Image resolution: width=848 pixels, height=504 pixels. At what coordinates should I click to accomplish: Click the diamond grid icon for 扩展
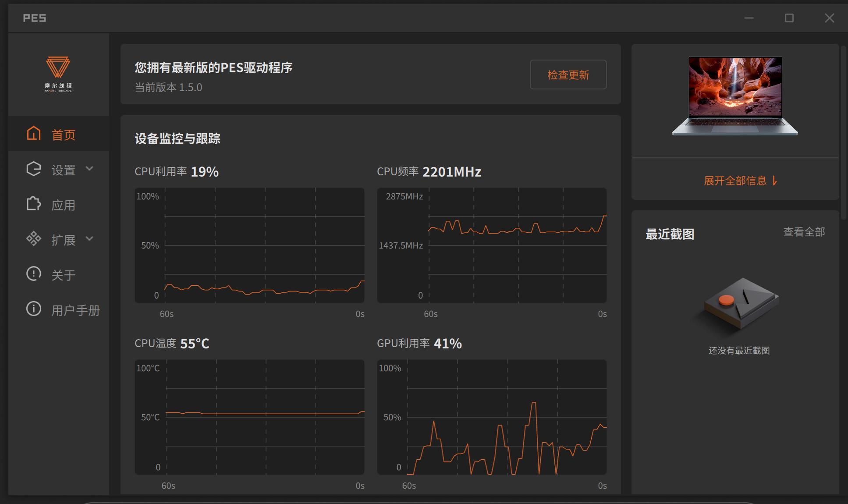(34, 238)
